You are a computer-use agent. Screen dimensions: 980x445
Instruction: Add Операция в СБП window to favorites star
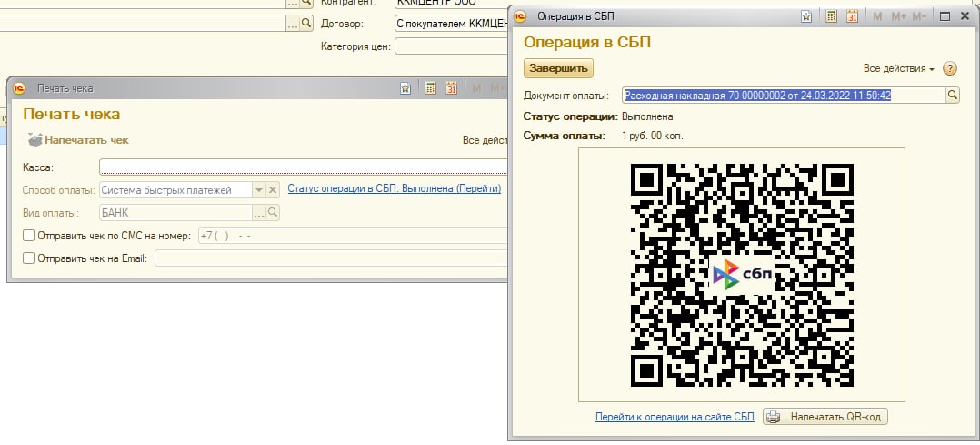pyautogui.click(x=806, y=17)
